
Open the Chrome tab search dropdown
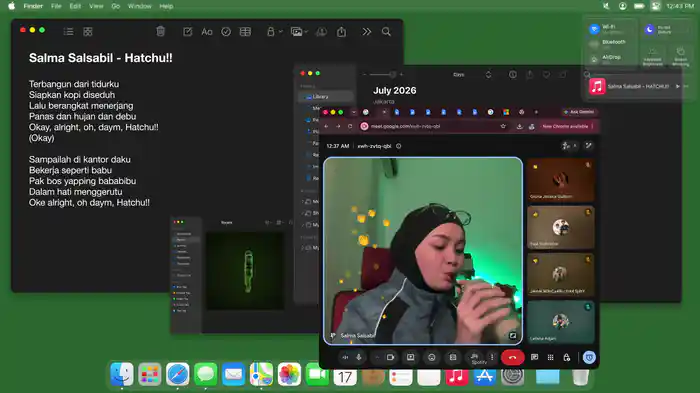click(354, 112)
